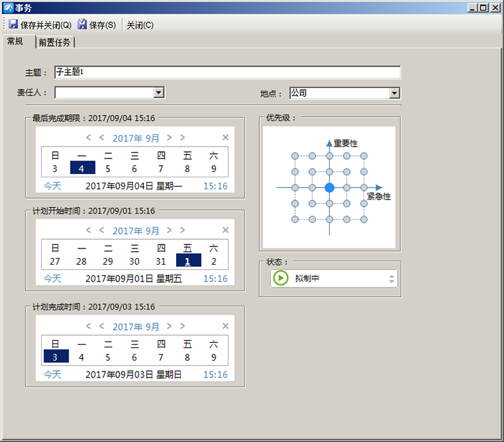Expand the 地点 combo box arrow

[x=394, y=93]
